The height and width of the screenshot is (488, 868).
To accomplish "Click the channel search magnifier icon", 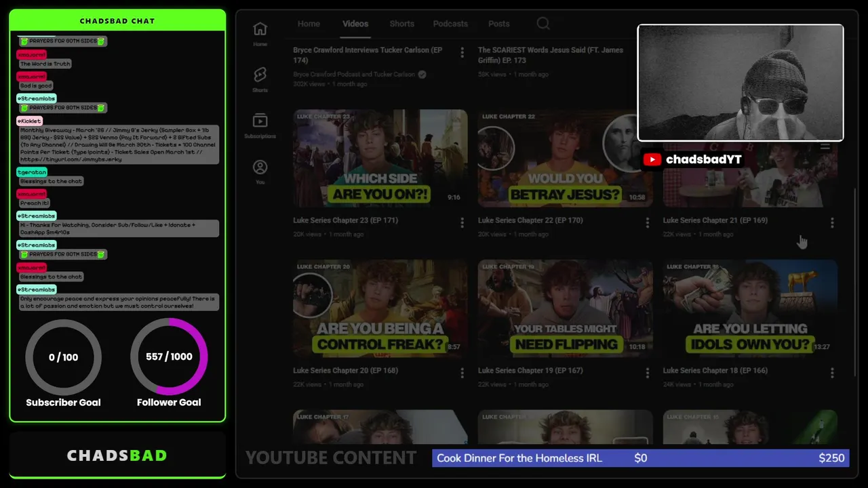I will tap(543, 24).
